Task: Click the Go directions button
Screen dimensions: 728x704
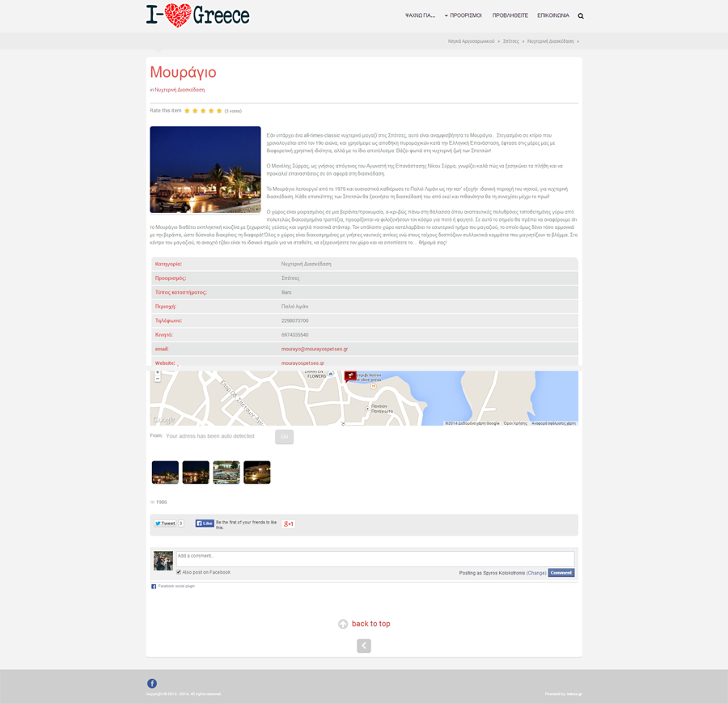Action: (284, 436)
